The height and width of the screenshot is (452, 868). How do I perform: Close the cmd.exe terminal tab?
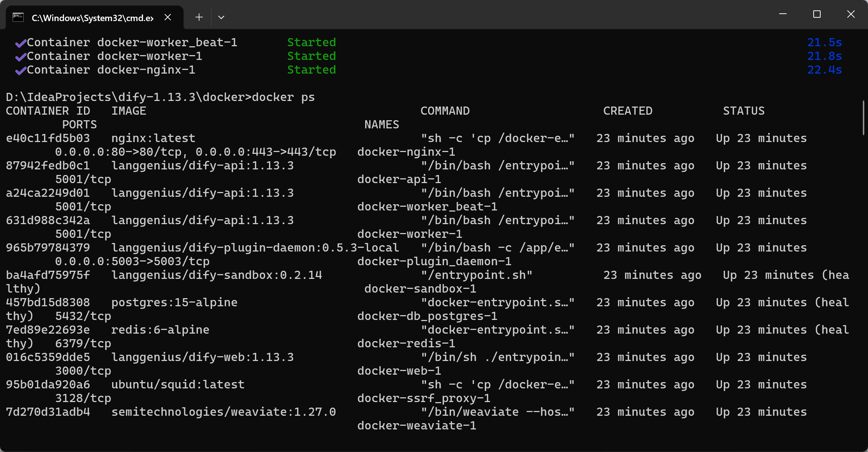tap(168, 17)
